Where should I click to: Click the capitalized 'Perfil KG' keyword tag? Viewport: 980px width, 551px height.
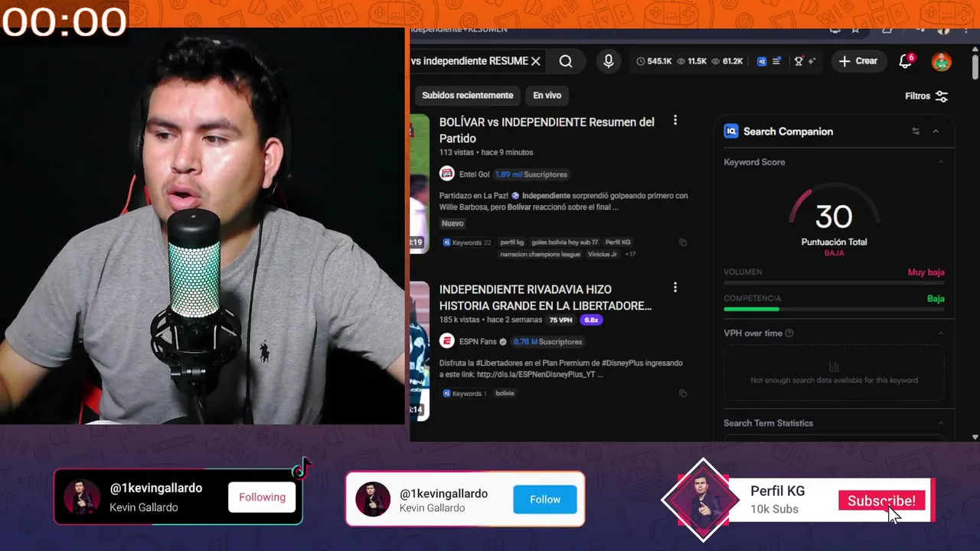tap(618, 243)
